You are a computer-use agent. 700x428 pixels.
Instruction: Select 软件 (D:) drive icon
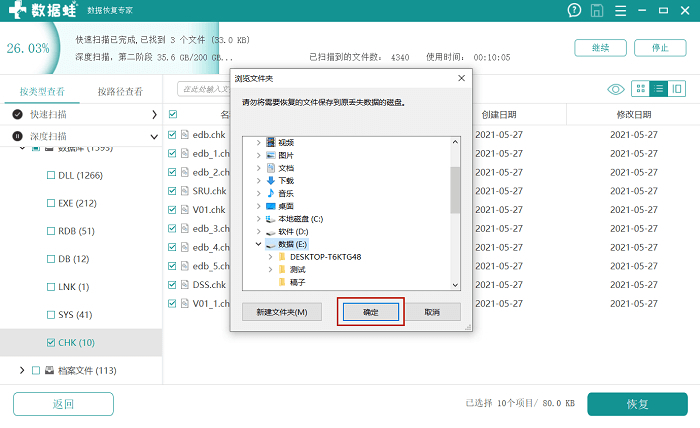[271, 232]
